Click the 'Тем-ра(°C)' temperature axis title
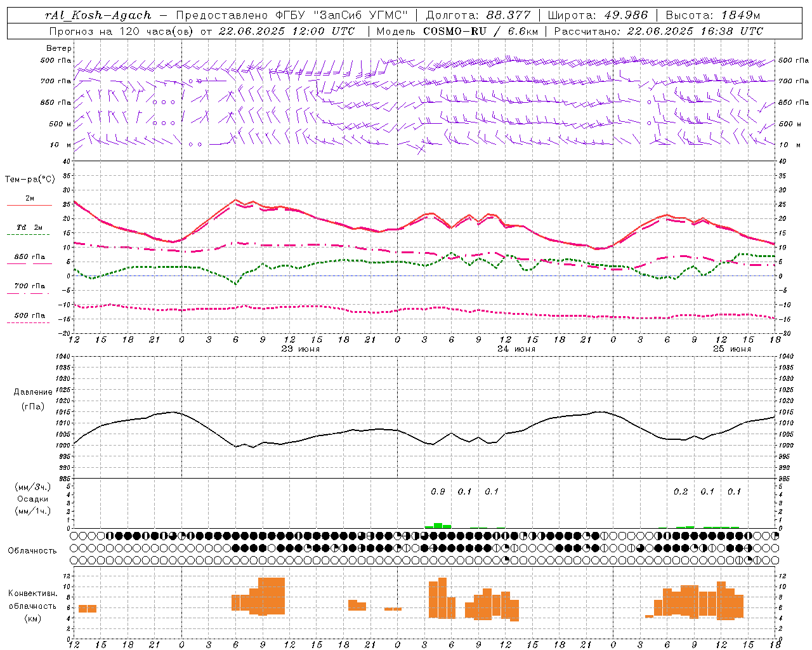Viewport: 812px width, 650px height. point(30,180)
